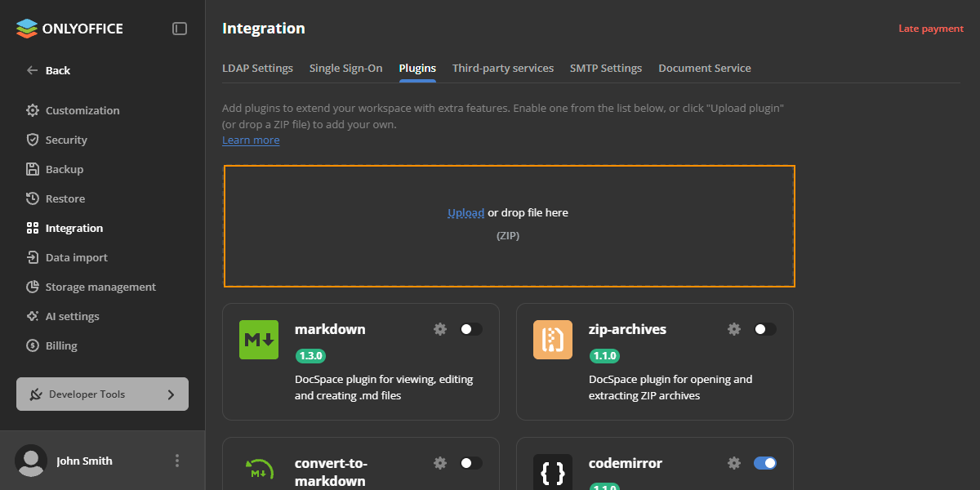
Task: Click the codemirror braces logo
Action: (x=553, y=471)
